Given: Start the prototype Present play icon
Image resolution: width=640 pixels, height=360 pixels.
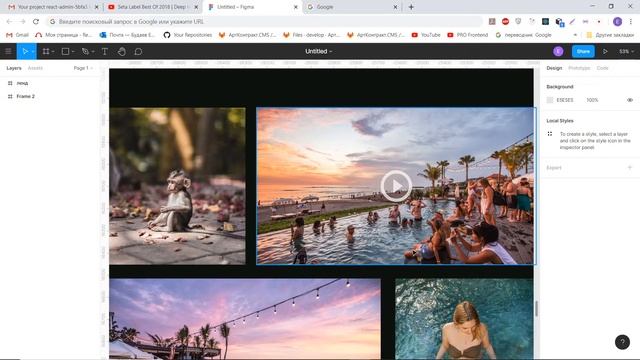Looking at the screenshot, I should pyautogui.click(x=605, y=51).
